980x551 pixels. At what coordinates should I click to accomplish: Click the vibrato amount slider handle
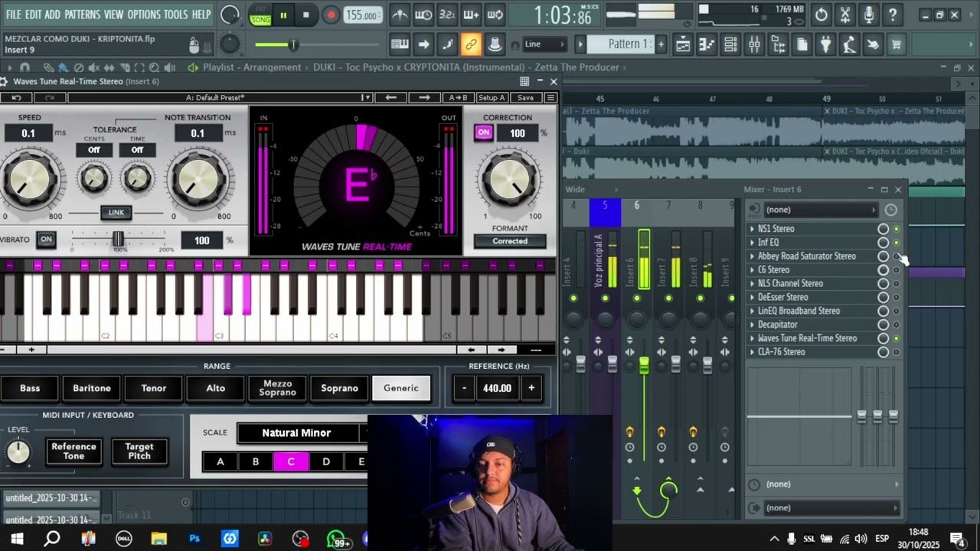coord(118,240)
